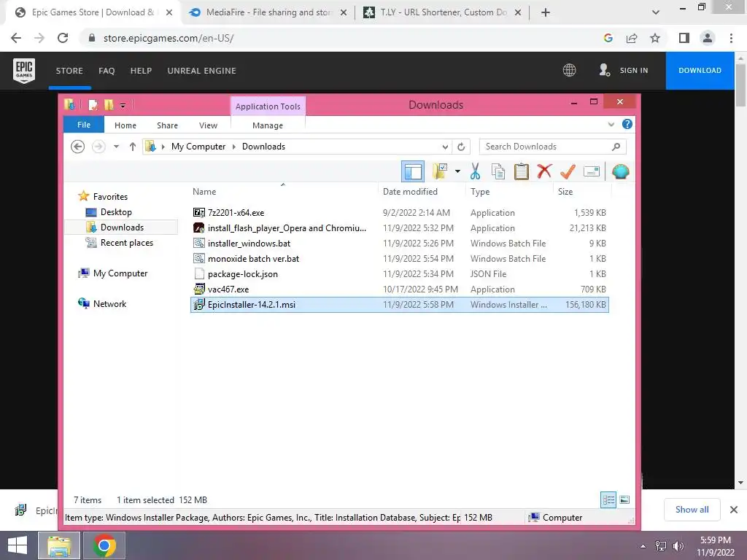Select Downloads in navigation pane
The image size is (747, 560).
point(122,227)
